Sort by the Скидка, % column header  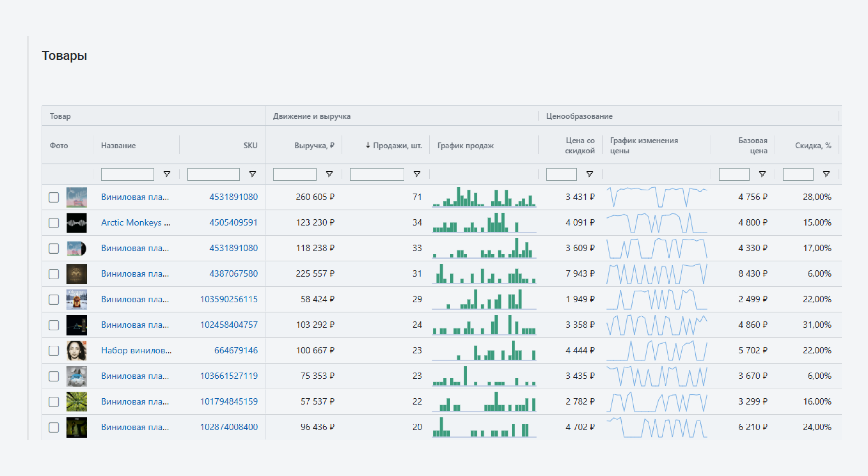[x=813, y=145]
